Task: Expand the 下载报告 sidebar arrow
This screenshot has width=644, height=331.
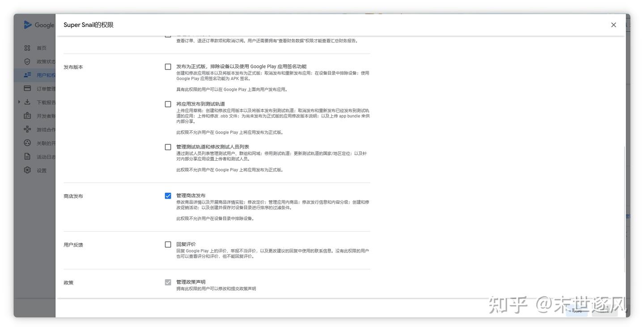Action: (x=19, y=102)
